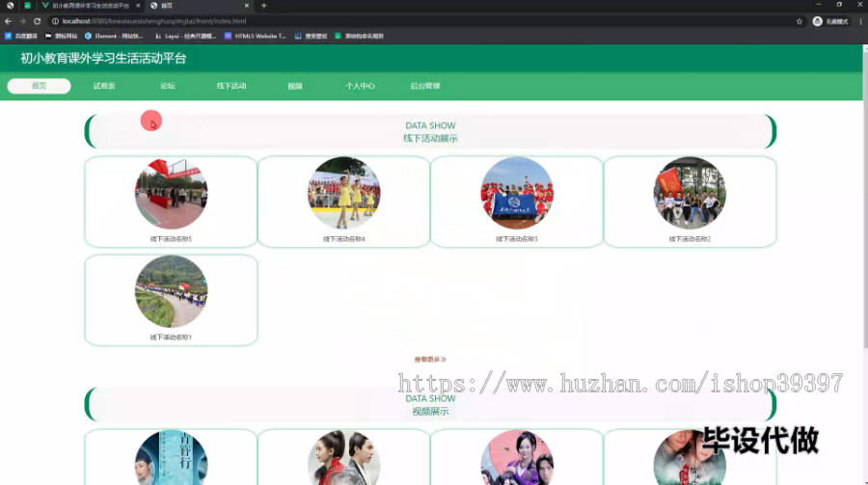Switch to the 初小教育课外学习生活活动平台 browser tab
The image size is (868, 485).
click(x=91, y=6)
